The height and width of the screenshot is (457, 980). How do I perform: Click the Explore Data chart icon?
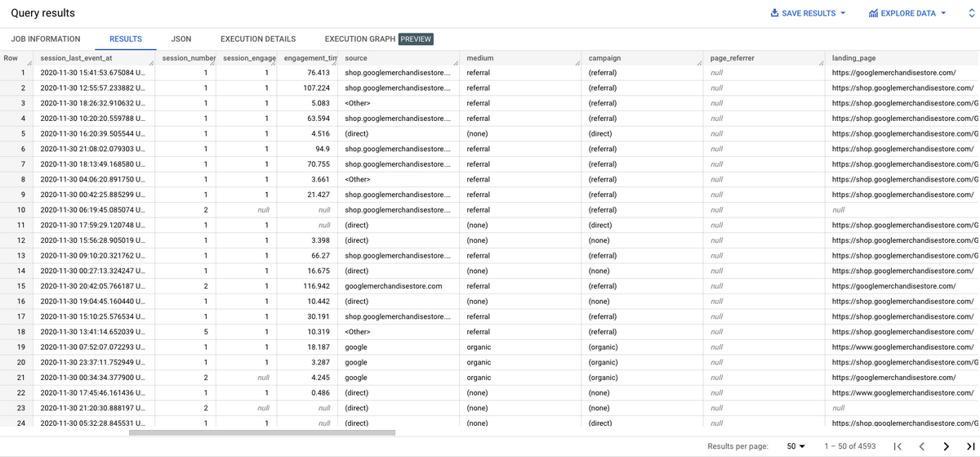(873, 13)
